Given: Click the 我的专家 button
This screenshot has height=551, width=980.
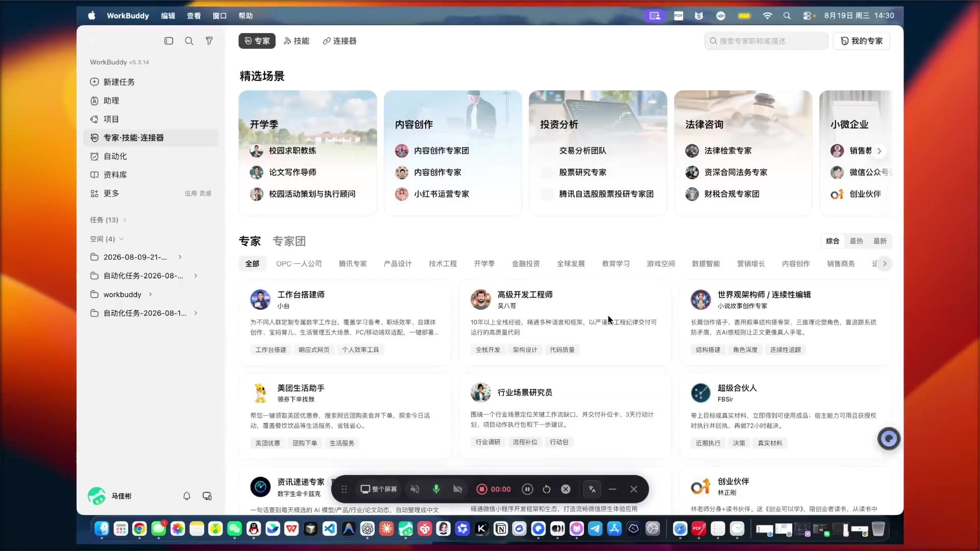Looking at the screenshot, I should pos(862,41).
